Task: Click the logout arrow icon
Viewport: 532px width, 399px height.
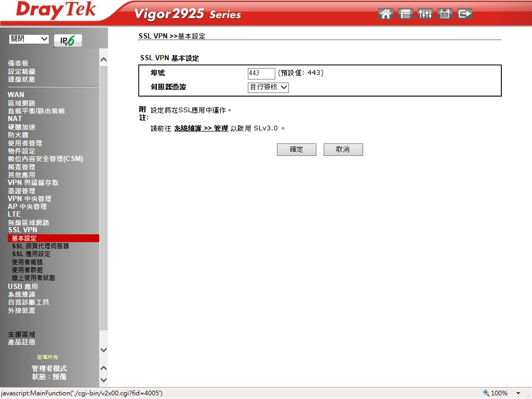Action: (x=464, y=14)
